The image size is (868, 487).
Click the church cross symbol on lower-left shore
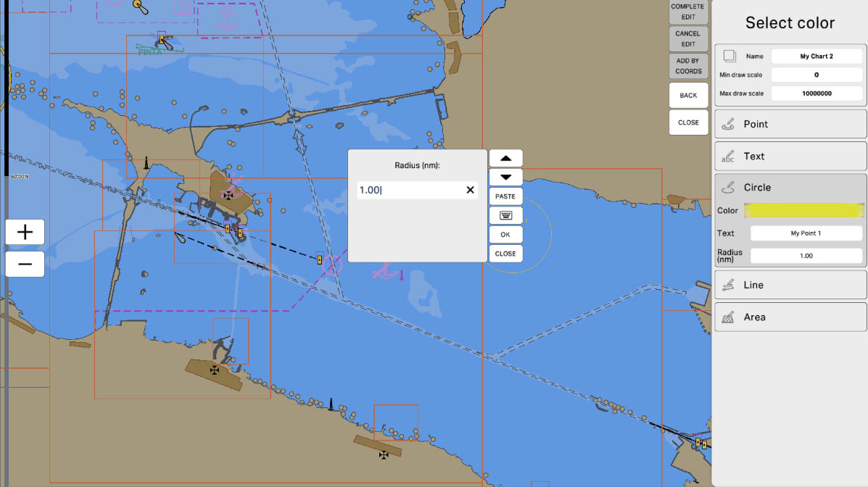[x=214, y=370]
